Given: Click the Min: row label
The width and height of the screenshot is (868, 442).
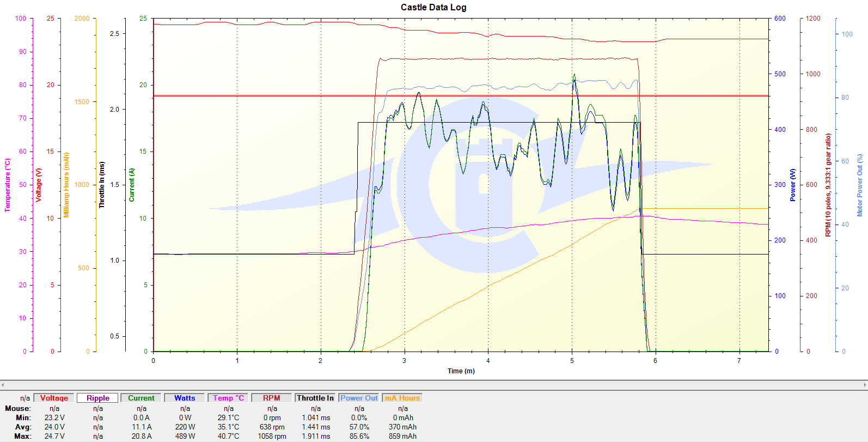Looking at the screenshot, I should click(23, 417).
